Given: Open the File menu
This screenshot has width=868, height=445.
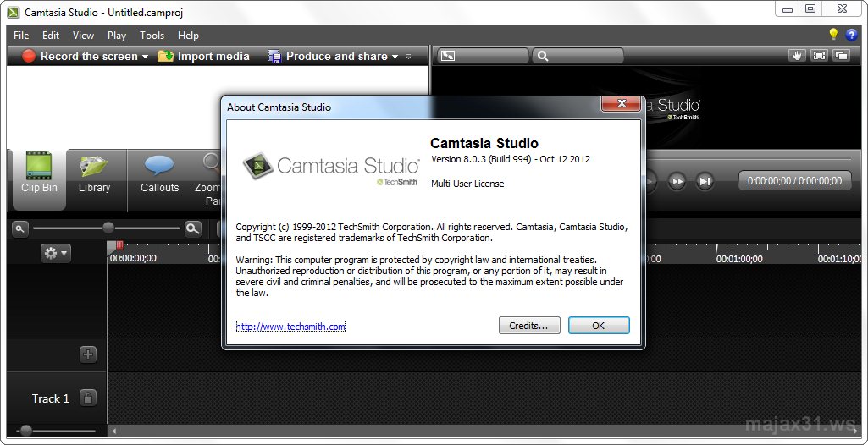Looking at the screenshot, I should tap(21, 36).
